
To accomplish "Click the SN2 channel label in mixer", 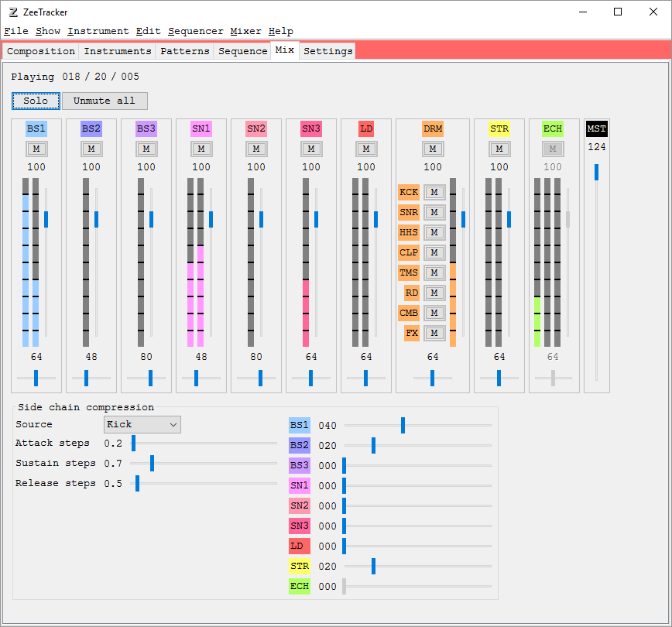I will 255,128.
